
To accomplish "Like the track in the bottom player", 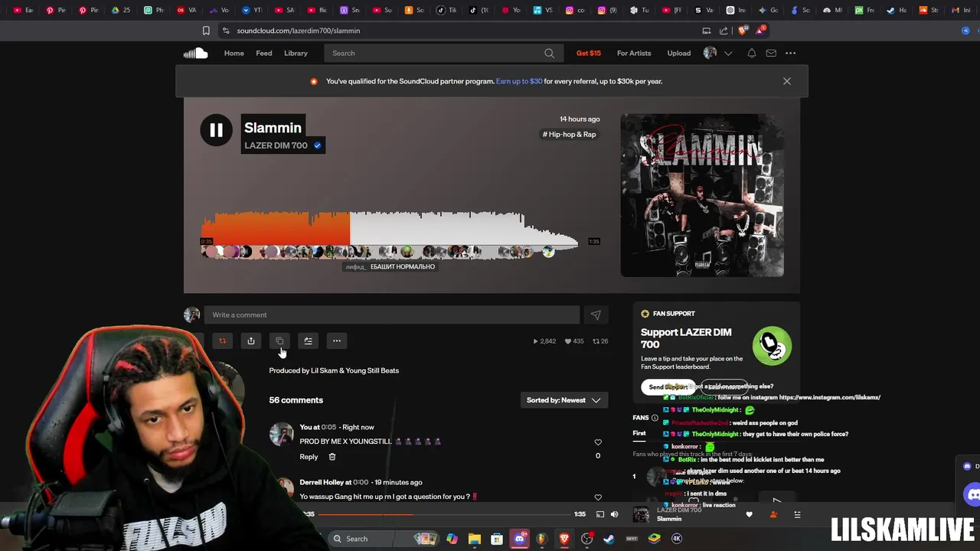I will coord(750,514).
